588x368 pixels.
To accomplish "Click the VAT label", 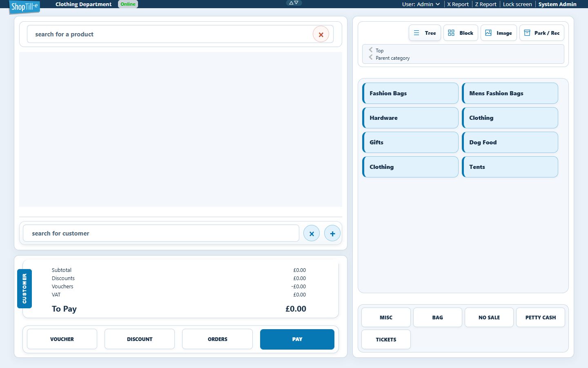I will click(56, 294).
